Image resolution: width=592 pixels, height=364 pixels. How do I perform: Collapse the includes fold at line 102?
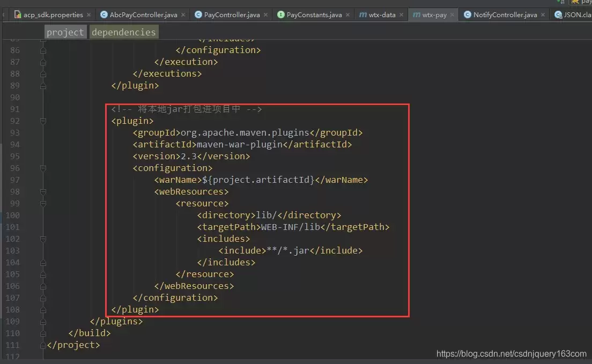tap(43, 239)
